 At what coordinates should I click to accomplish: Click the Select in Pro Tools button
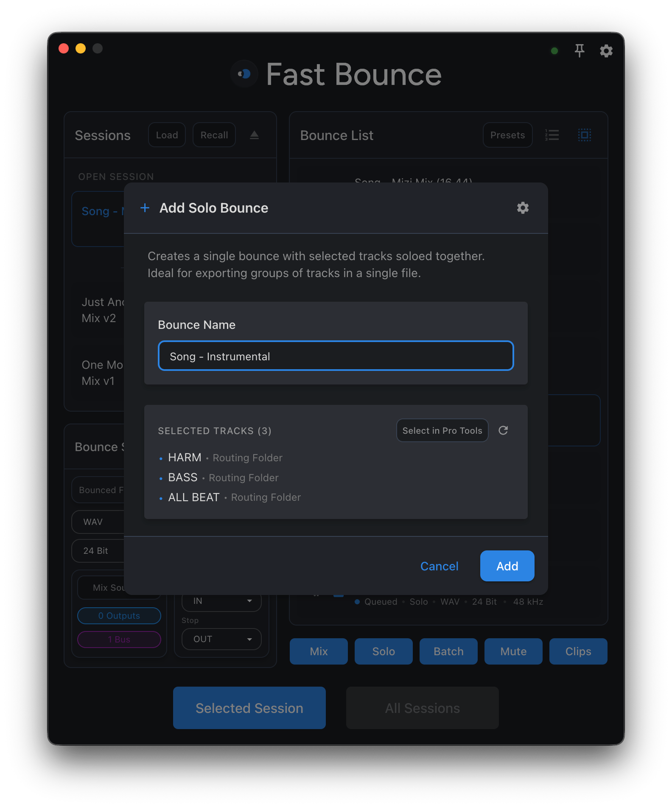(442, 430)
